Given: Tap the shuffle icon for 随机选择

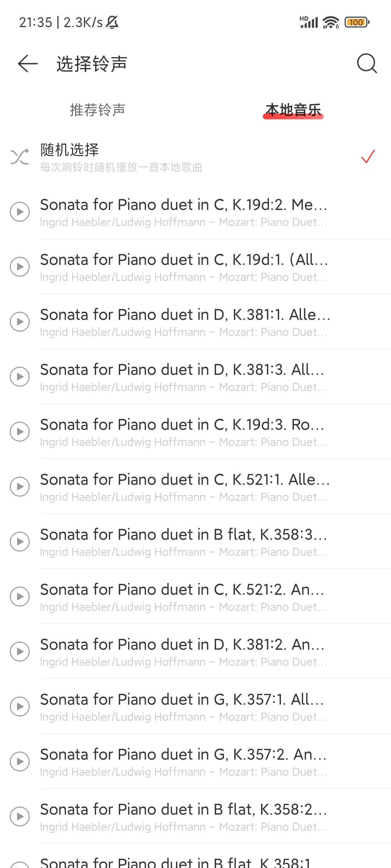Looking at the screenshot, I should (20, 157).
